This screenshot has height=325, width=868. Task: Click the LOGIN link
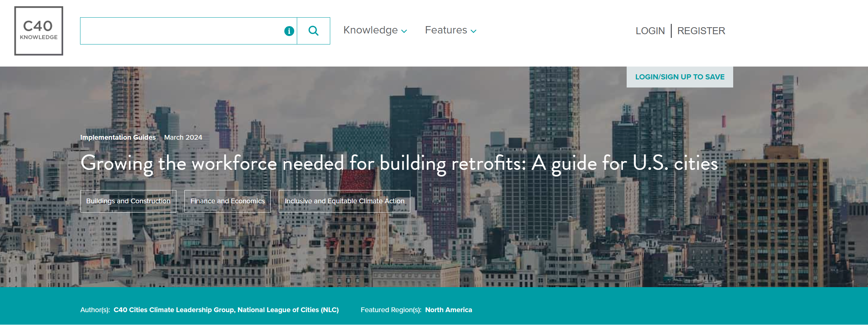(650, 31)
